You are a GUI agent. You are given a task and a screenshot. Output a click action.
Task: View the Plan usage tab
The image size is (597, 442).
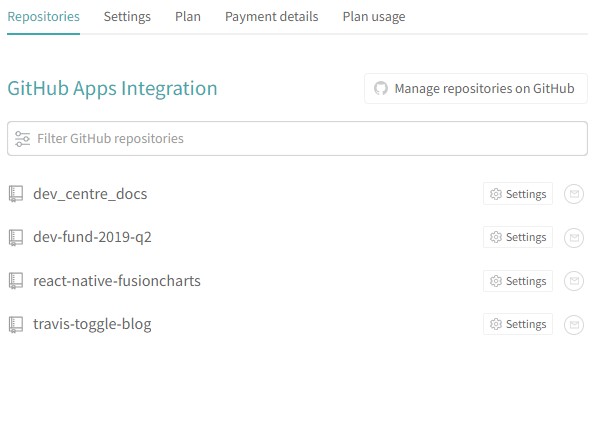[374, 17]
